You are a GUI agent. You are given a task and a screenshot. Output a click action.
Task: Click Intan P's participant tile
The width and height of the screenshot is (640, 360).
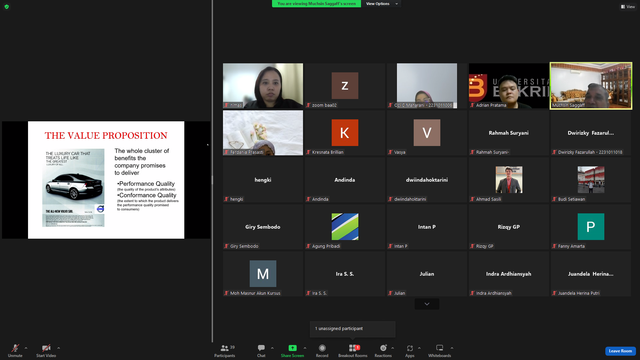(x=427, y=227)
